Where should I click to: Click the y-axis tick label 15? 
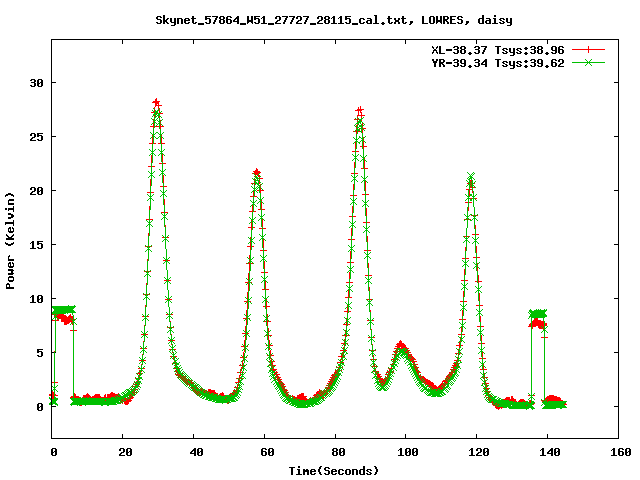tap(36, 244)
